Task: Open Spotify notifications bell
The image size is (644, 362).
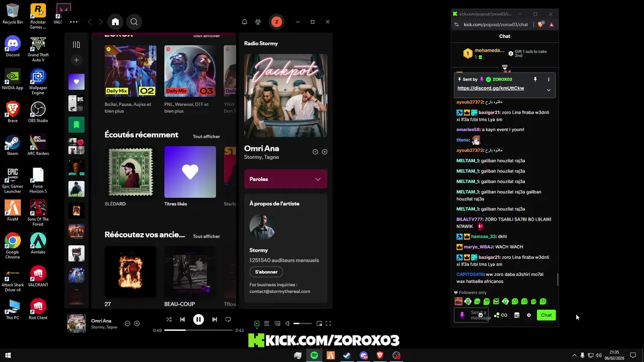Action: (245, 22)
